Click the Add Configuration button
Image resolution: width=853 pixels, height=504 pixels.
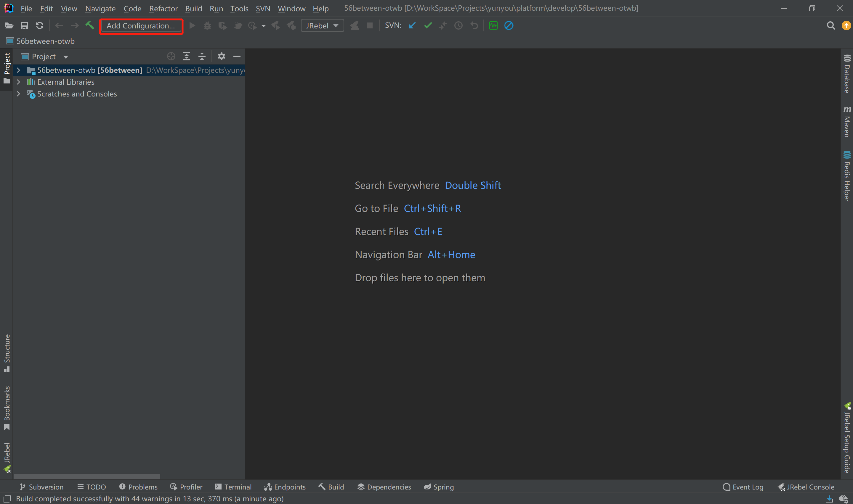pos(141,26)
